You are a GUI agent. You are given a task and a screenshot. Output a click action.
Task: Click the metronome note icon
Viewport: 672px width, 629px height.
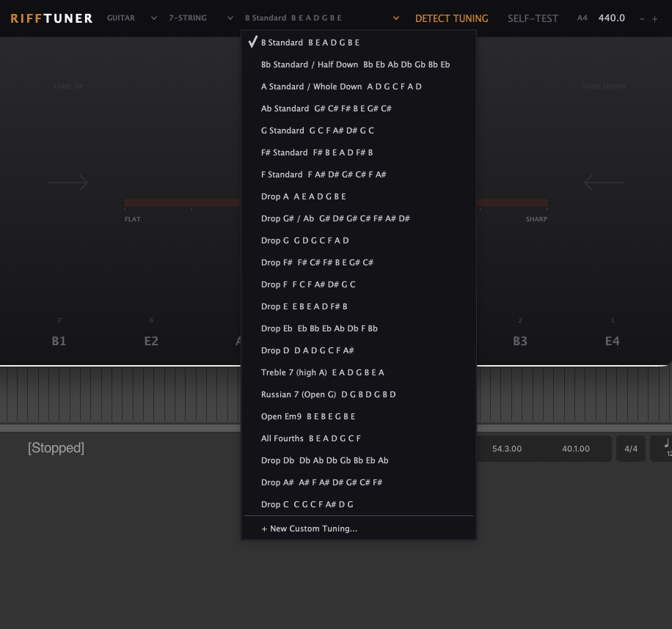pos(666,444)
